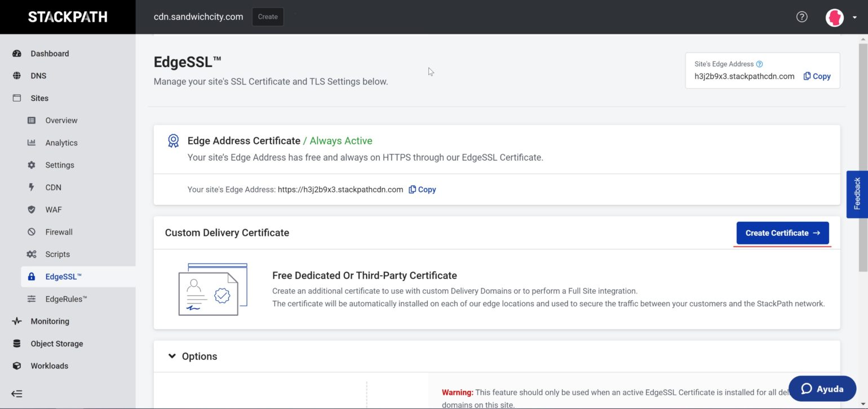
Task: Expand the account dropdown arrow
Action: pyautogui.click(x=854, y=17)
